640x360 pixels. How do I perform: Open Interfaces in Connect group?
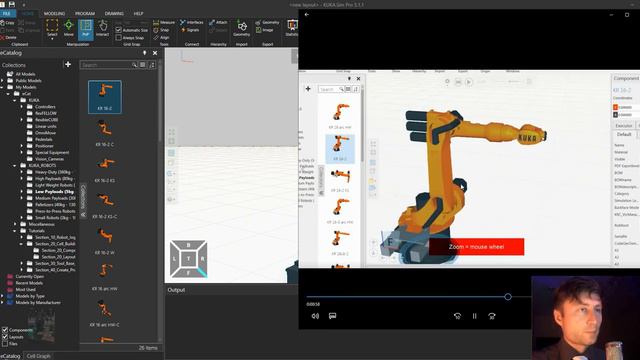coord(191,22)
